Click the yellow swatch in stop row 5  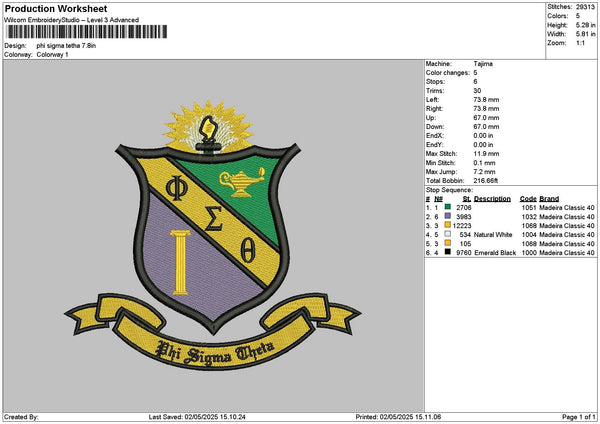pos(448,243)
